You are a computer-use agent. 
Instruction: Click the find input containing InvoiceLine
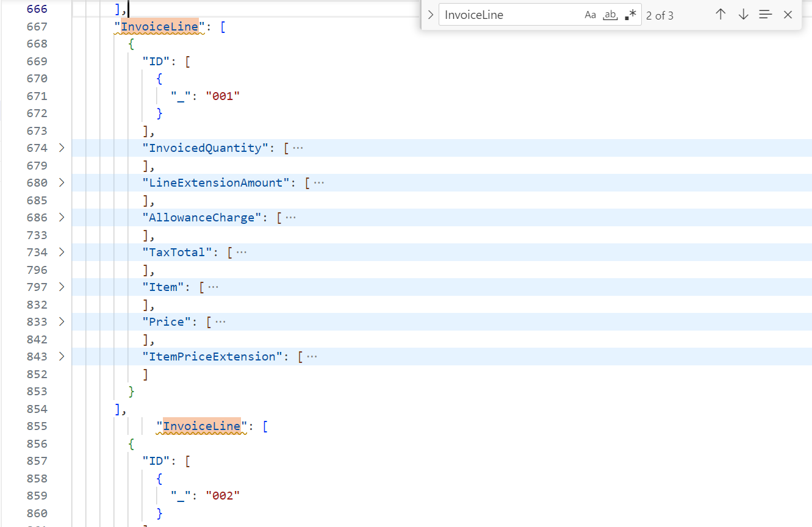pyautogui.click(x=509, y=15)
